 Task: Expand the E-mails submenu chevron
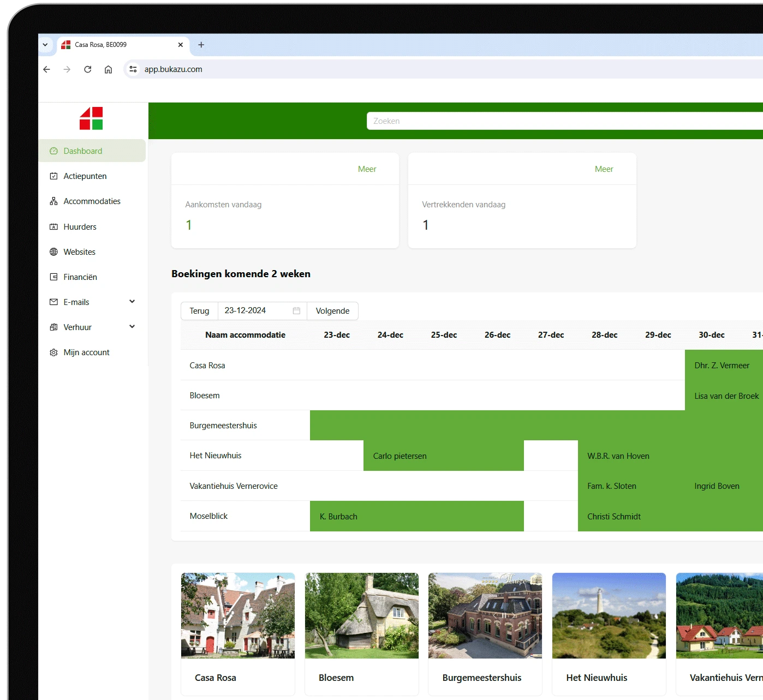132,302
